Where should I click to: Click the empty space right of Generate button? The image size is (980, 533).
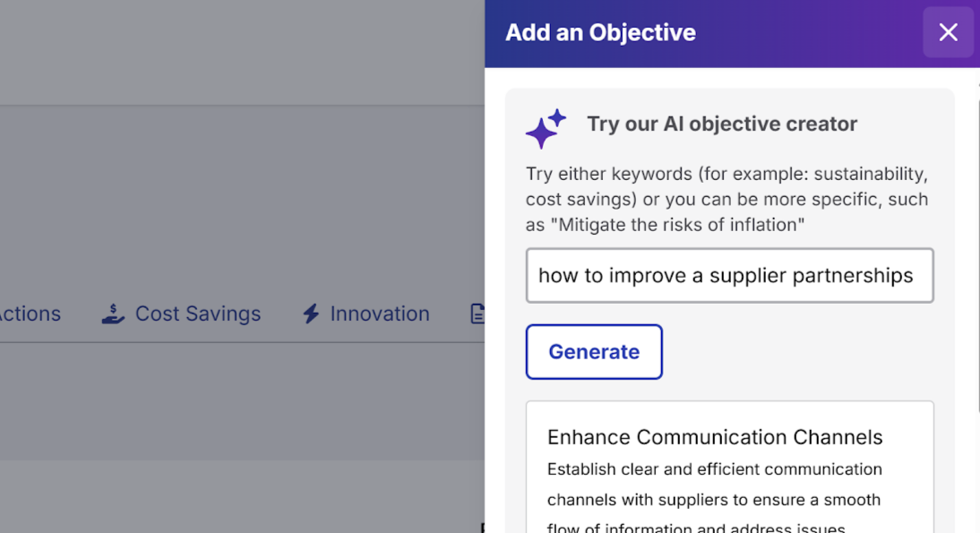tap(797, 352)
